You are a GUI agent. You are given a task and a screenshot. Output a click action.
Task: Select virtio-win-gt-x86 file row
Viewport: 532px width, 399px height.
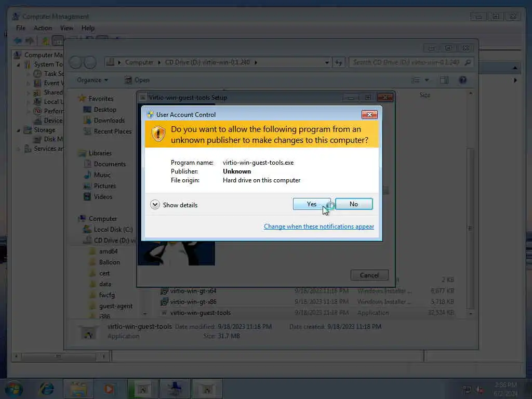click(x=307, y=302)
